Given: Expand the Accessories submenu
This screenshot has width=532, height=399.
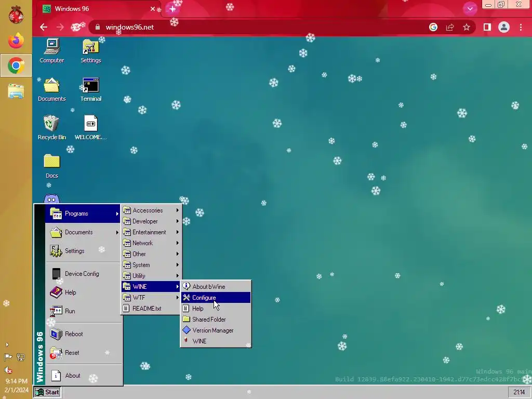Looking at the screenshot, I should [151, 210].
